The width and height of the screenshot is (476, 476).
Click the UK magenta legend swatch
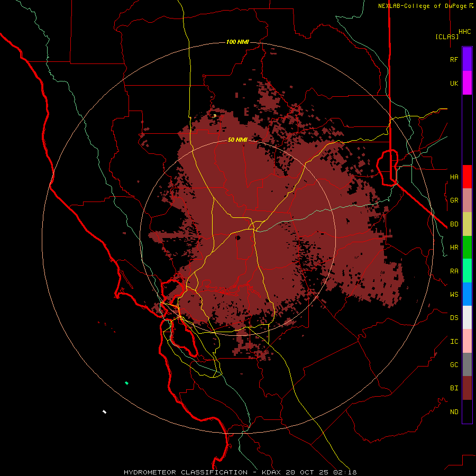pyautogui.click(x=467, y=83)
